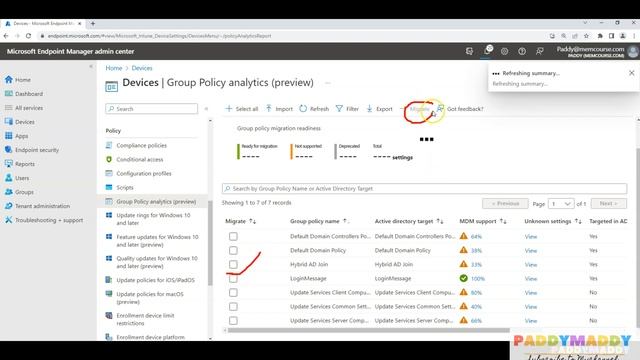The height and width of the screenshot is (360, 640).
Task: Open Configuration profiles in Policy menu
Action: (144, 173)
